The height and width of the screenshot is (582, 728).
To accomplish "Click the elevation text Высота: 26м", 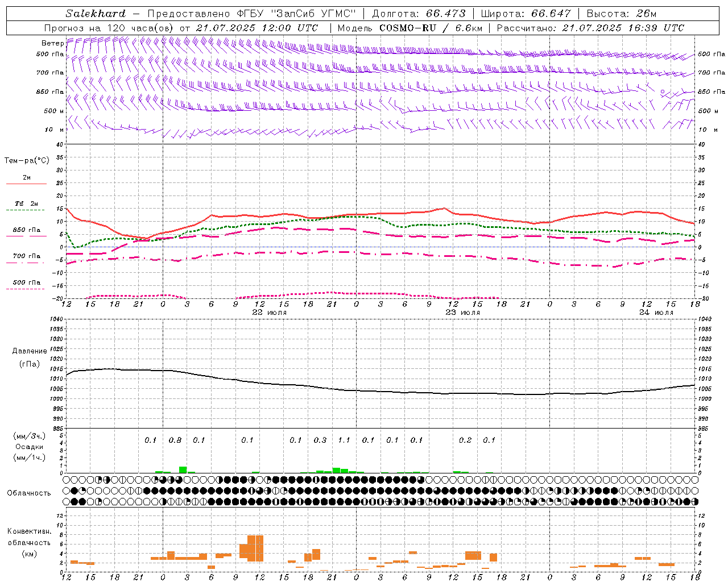I will click(621, 13).
